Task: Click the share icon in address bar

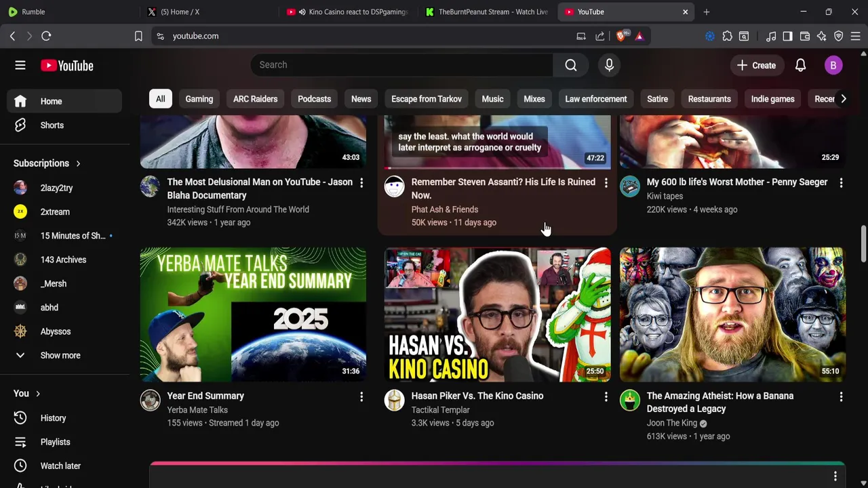Action: [x=599, y=36]
